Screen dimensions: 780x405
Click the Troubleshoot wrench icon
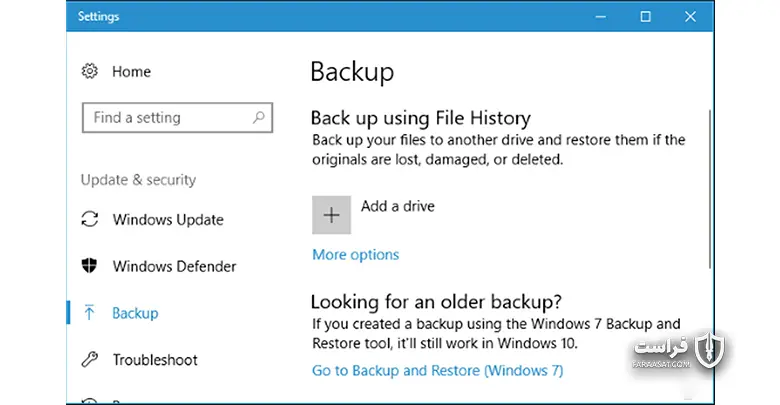pyautogui.click(x=90, y=359)
